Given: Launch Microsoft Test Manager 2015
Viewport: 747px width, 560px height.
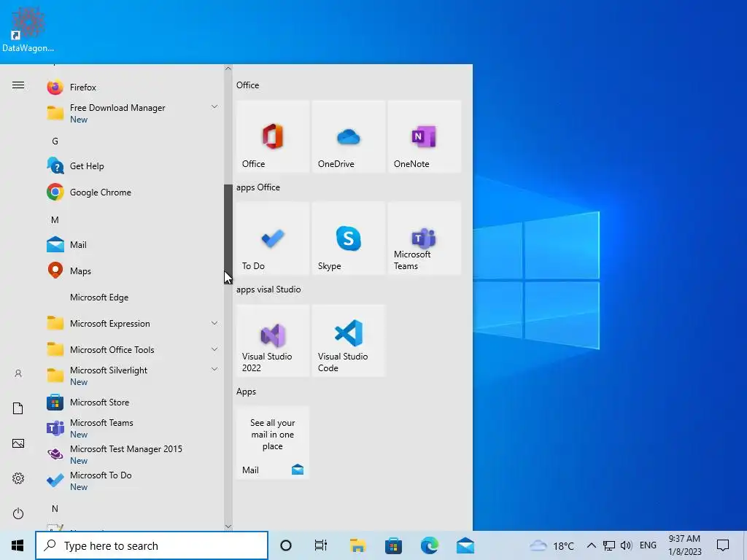Looking at the screenshot, I should point(132,455).
